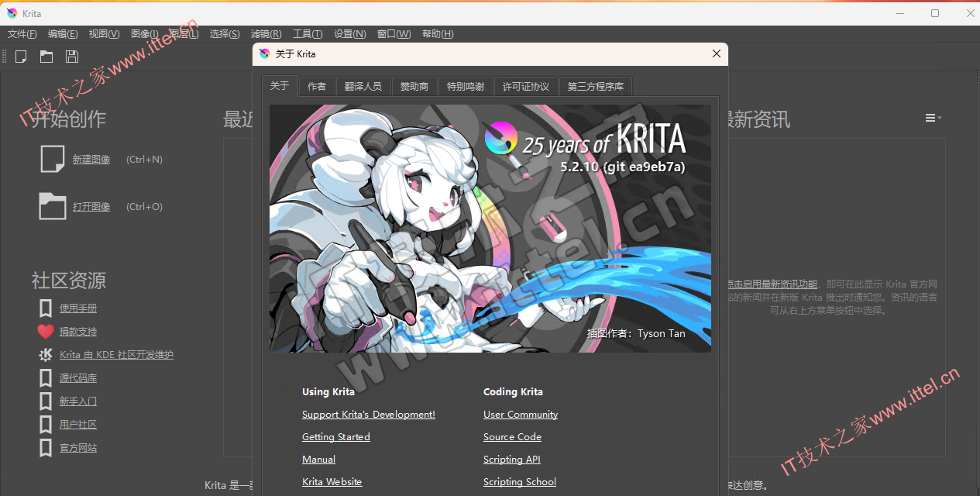Click the (Ctrl+N) shortcut text
The width and height of the screenshot is (980, 496).
(145, 160)
